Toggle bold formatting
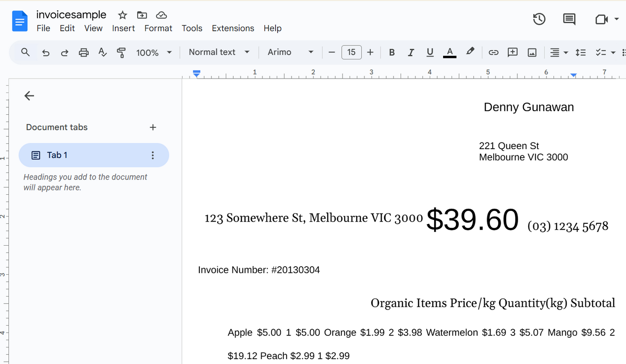The image size is (626, 364). (x=392, y=52)
